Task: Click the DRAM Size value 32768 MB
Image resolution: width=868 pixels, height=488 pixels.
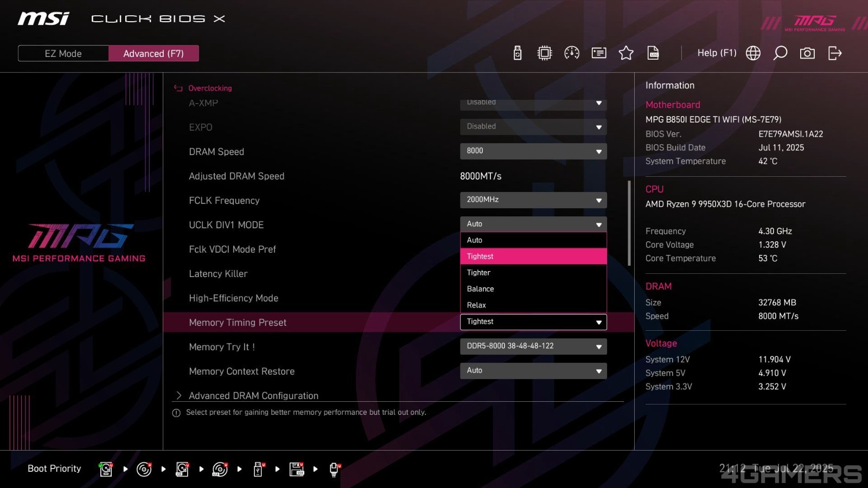Action: 777,303
